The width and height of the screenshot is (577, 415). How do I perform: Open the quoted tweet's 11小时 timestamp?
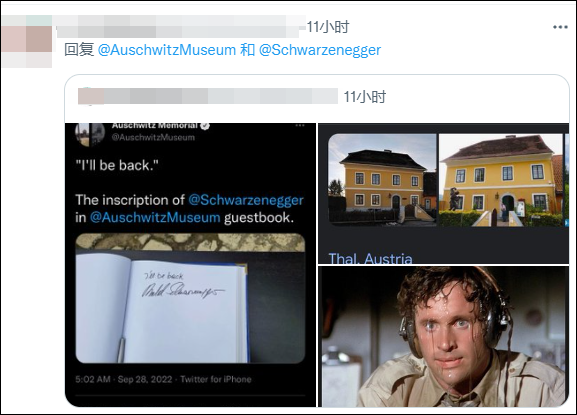point(364,97)
